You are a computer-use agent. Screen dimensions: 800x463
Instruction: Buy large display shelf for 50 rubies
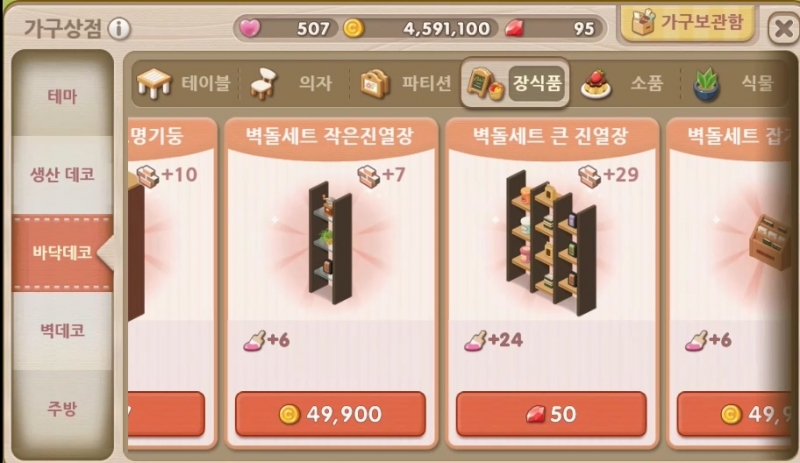[x=551, y=414]
